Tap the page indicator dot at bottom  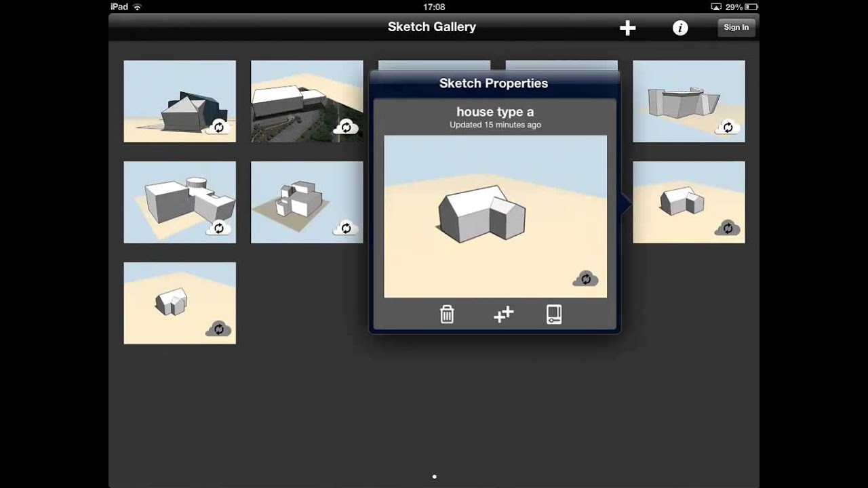(x=434, y=476)
